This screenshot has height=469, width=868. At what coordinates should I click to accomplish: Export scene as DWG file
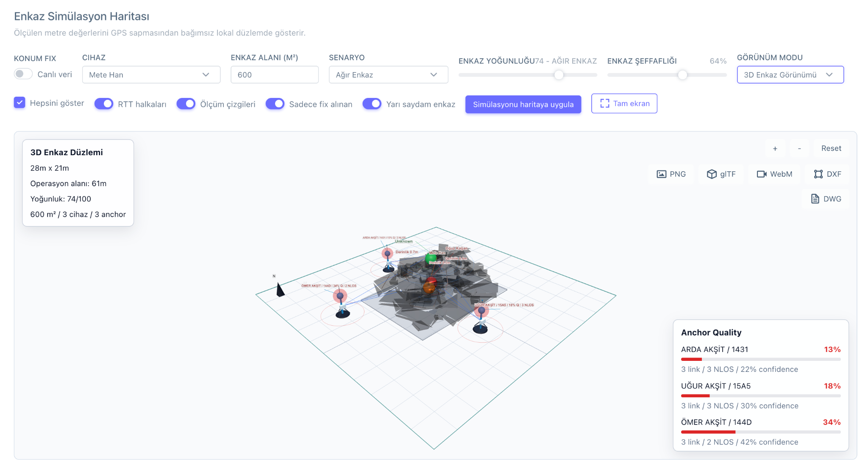(826, 199)
